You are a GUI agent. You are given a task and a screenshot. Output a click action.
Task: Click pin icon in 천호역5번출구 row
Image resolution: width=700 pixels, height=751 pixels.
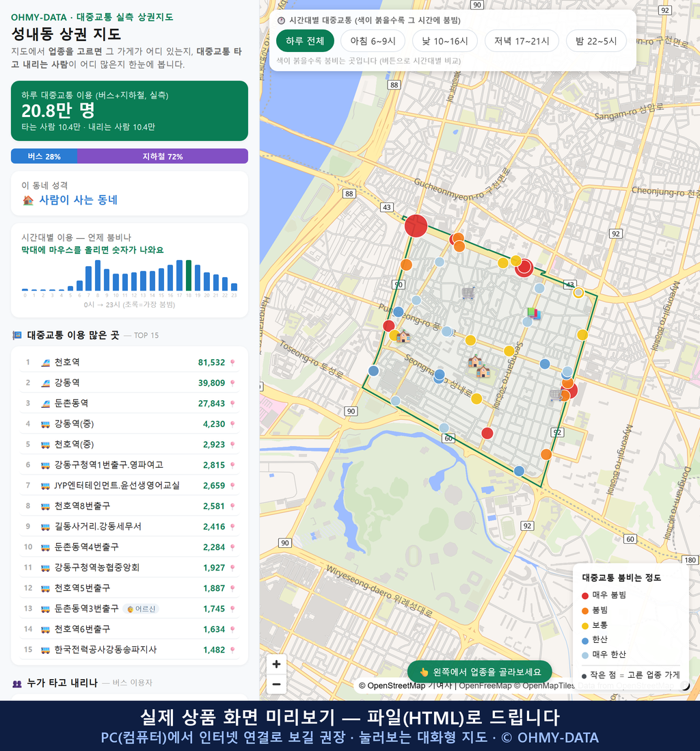click(x=232, y=588)
